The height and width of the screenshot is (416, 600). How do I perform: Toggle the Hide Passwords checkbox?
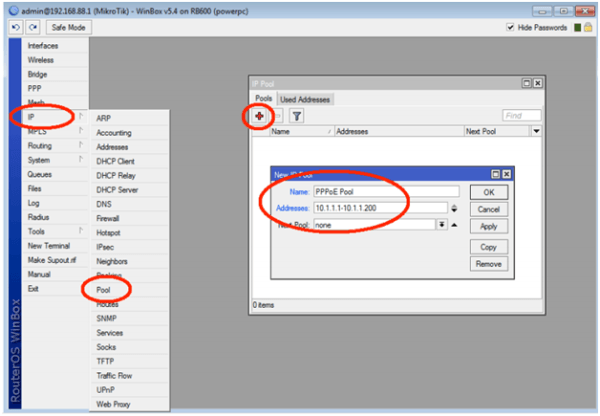[x=510, y=27]
